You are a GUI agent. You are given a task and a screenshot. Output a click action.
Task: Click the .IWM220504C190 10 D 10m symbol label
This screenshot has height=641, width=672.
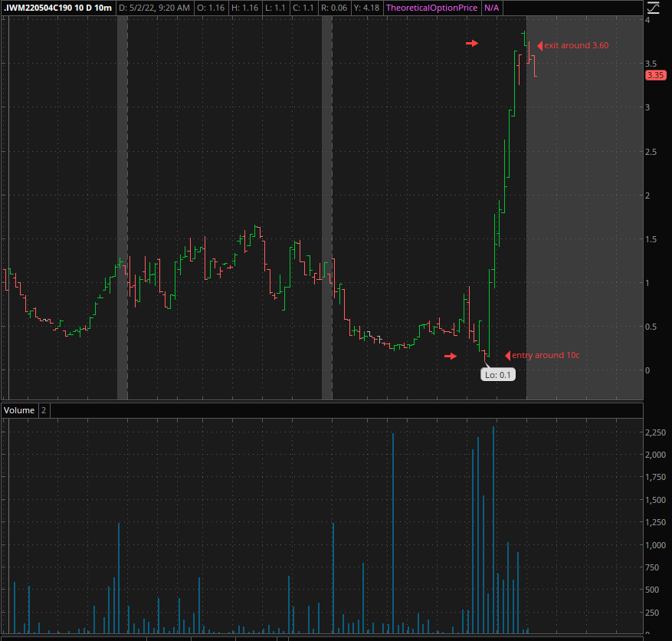click(57, 8)
